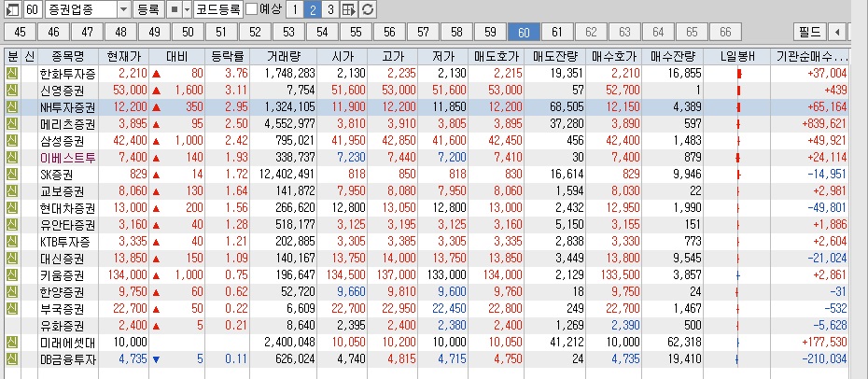The height and width of the screenshot is (379, 868).
Task: Click the 등록 button
Action: point(147,8)
